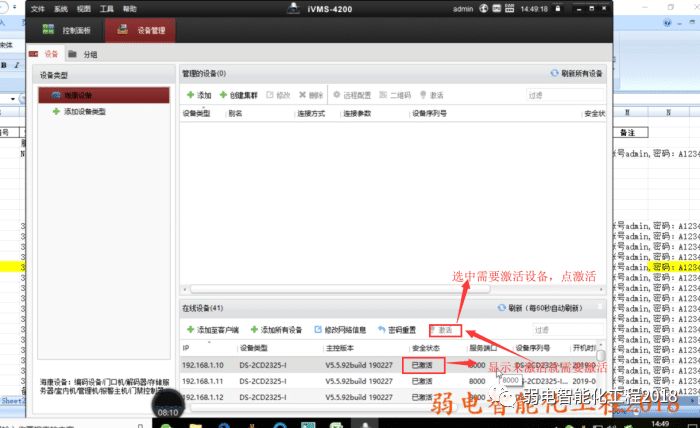Click 创建集群 button

(238, 95)
